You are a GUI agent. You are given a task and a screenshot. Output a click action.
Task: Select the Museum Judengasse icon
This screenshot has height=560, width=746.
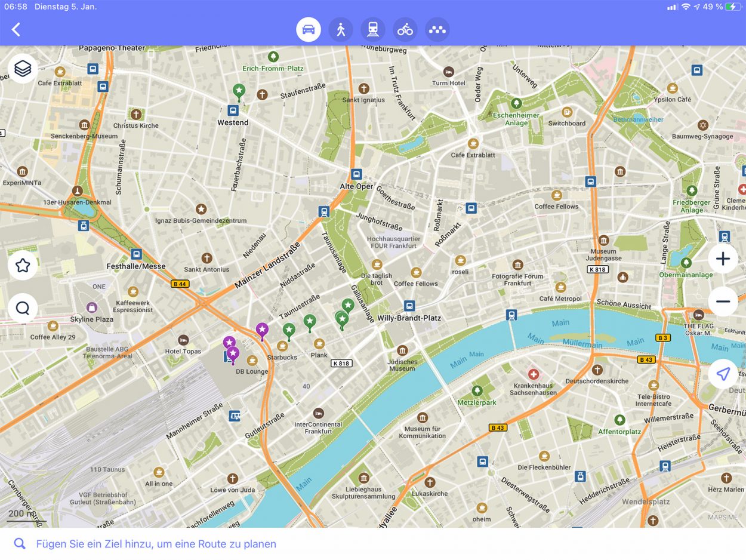(x=603, y=241)
